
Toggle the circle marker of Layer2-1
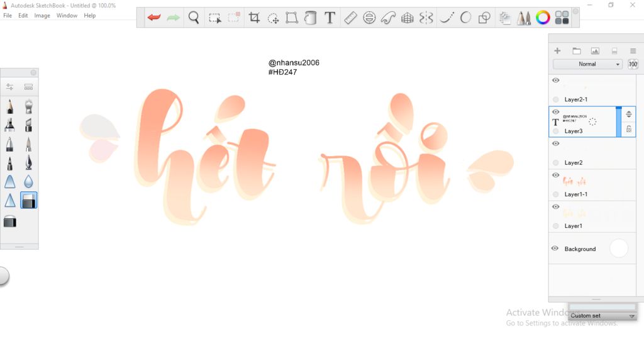556,99
